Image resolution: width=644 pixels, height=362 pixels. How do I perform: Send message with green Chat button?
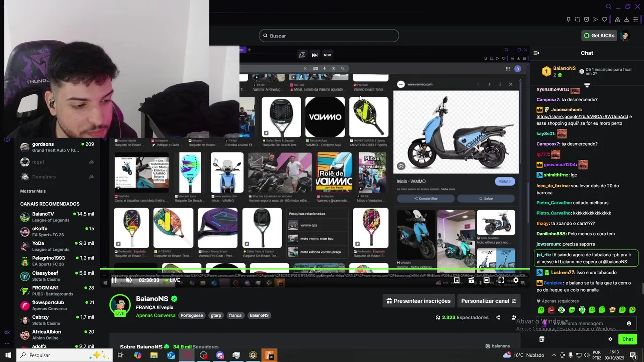(x=627, y=339)
